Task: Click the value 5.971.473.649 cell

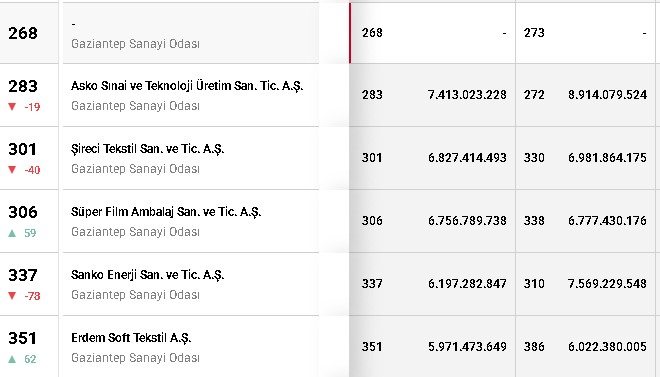Action: point(467,347)
